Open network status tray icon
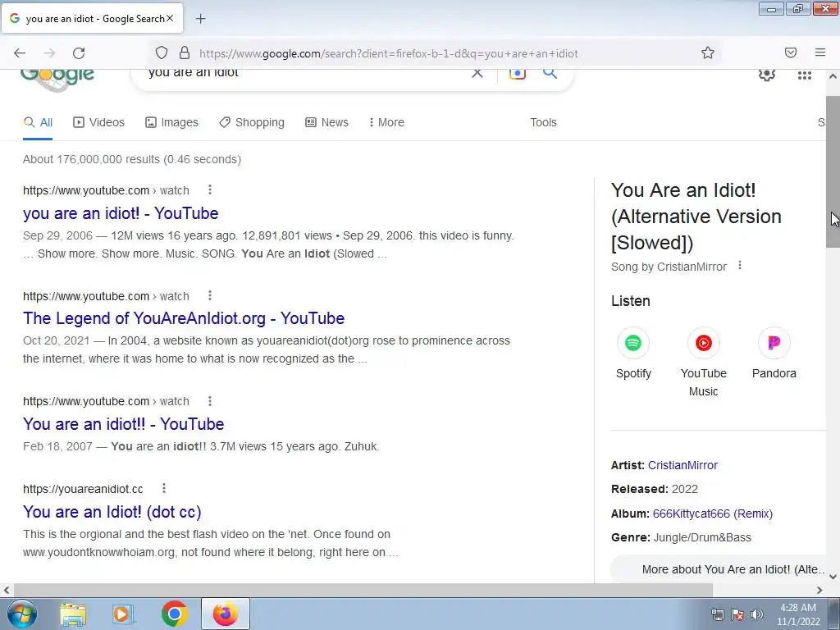Image resolution: width=840 pixels, height=630 pixels. coord(717,614)
